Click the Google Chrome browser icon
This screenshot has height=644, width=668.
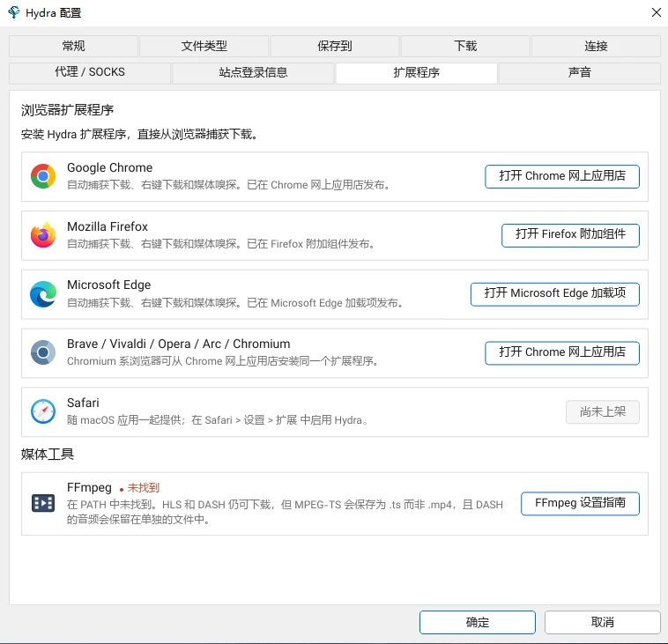point(43,176)
